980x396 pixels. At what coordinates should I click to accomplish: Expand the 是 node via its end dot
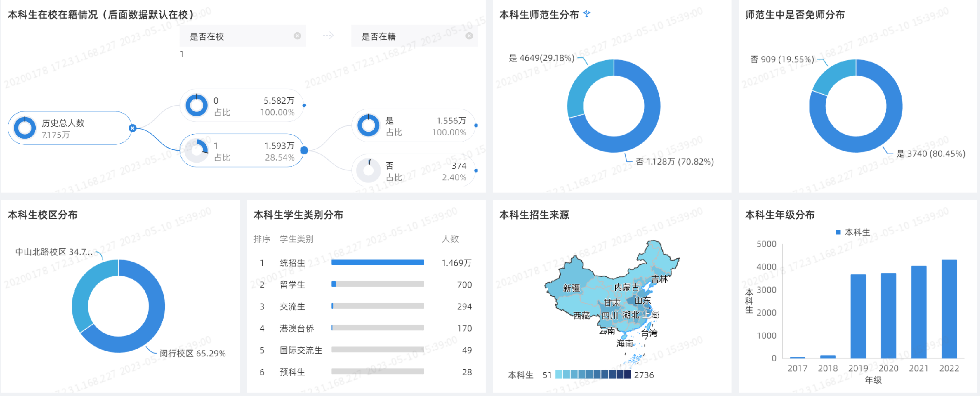(476, 125)
